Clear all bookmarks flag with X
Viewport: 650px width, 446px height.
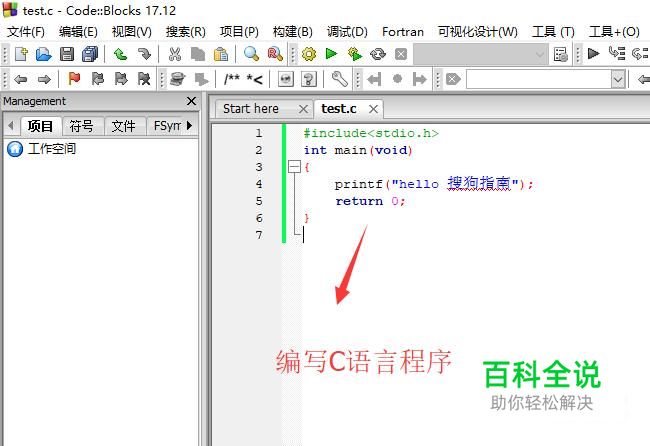click(x=144, y=78)
